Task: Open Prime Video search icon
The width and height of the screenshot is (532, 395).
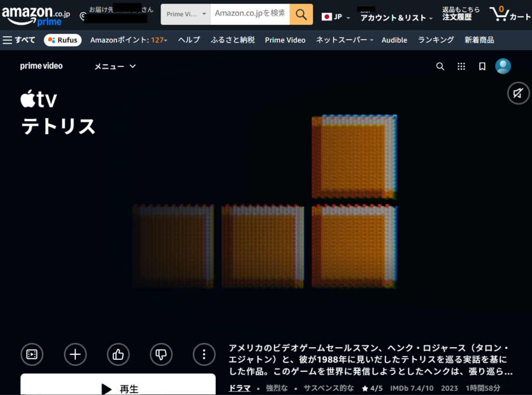Action: (x=440, y=67)
